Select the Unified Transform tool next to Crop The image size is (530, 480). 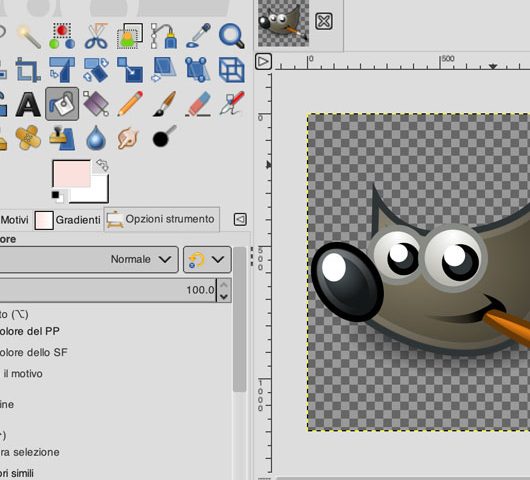point(62,70)
